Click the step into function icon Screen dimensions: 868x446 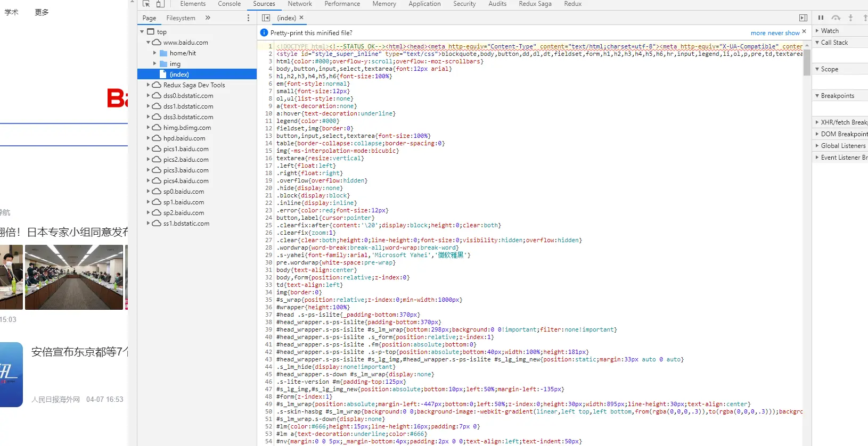850,18
